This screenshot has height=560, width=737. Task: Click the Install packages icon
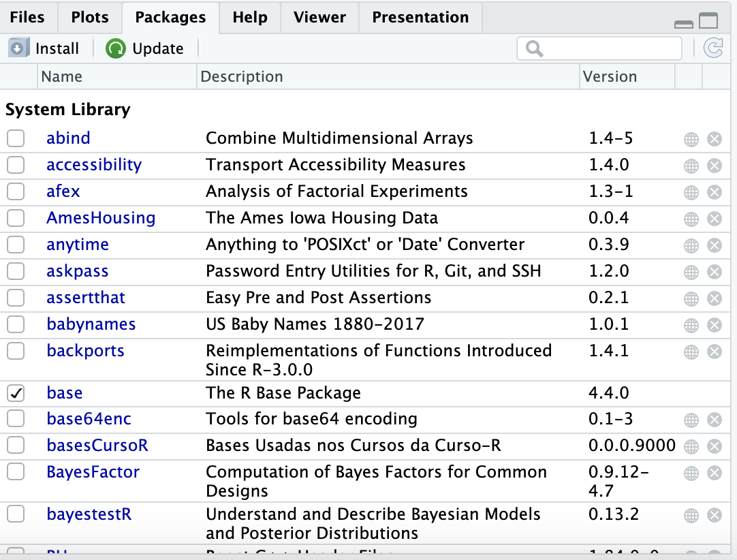pos(18,48)
